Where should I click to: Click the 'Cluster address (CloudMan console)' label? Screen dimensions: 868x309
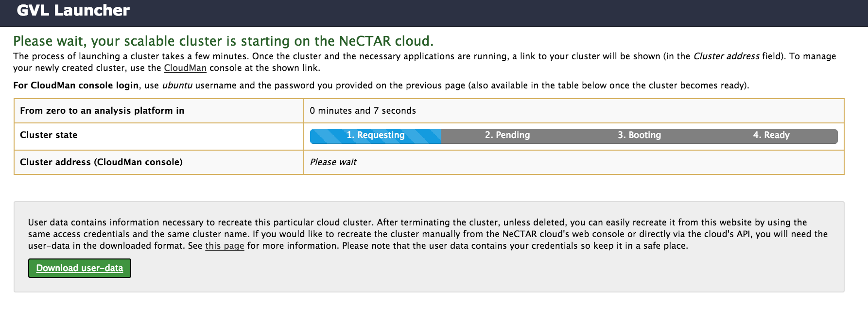(101, 162)
